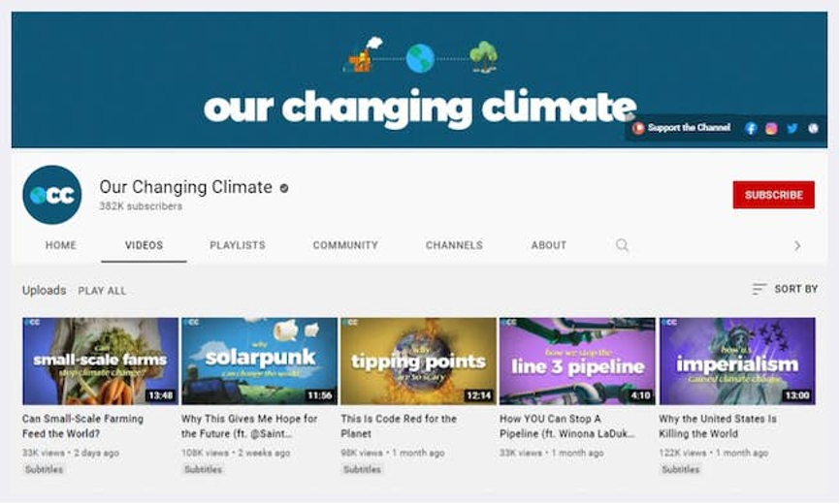Screen dimensions: 840x504
Task: Click the red Subscribe button
Action: pos(774,195)
